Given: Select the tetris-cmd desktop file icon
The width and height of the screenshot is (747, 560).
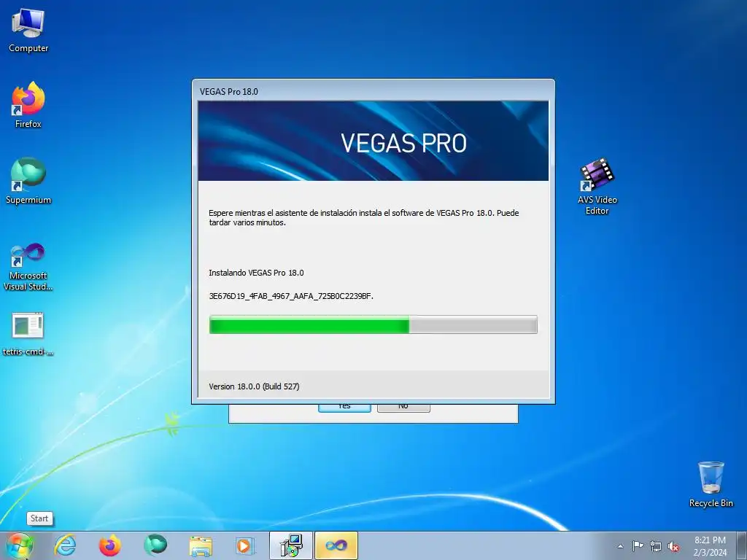Looking at the screenshot, I should point(28,334).
